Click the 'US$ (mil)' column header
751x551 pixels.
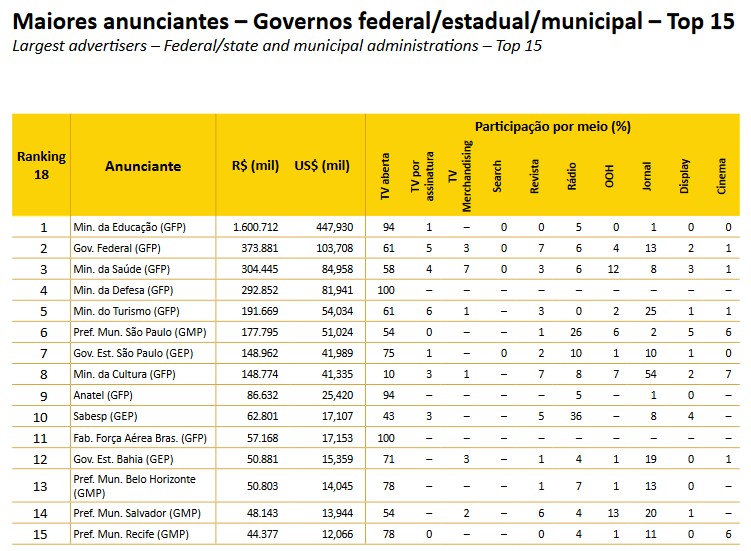[x=323, y=166]
